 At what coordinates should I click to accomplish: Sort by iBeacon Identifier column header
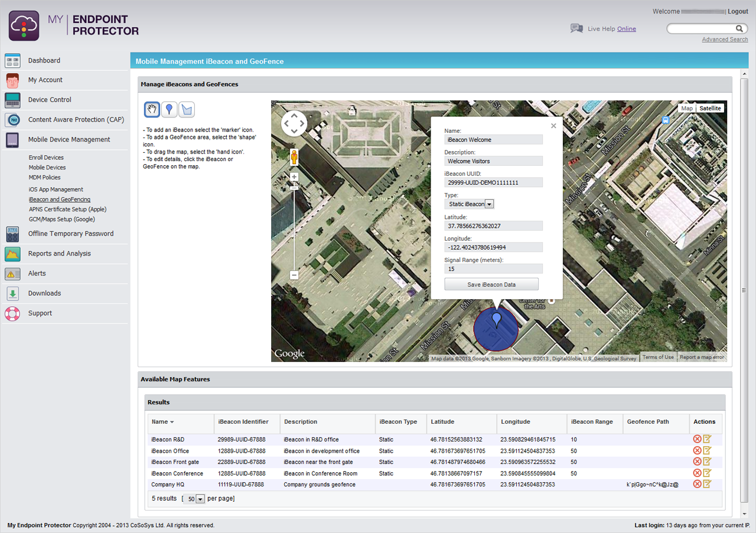(x=243, y=422)
